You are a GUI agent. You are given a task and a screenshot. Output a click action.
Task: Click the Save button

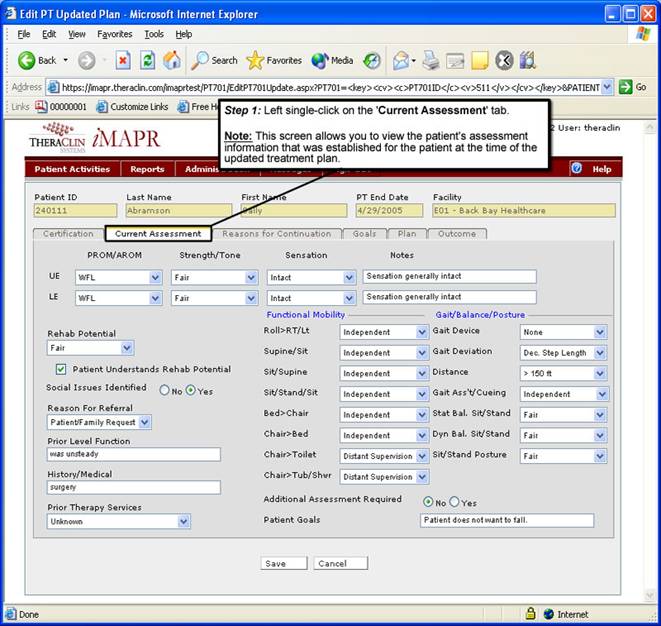point(274,564)
